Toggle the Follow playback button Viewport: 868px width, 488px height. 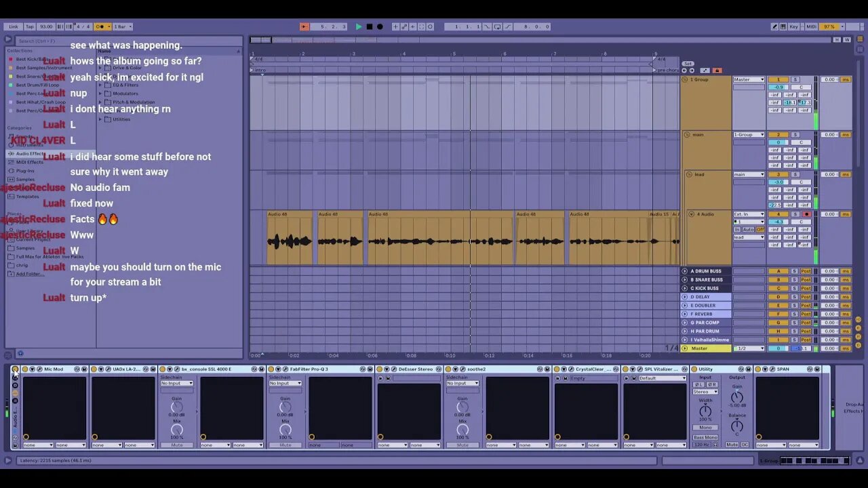pyautogui.click(x=304, y=26)
